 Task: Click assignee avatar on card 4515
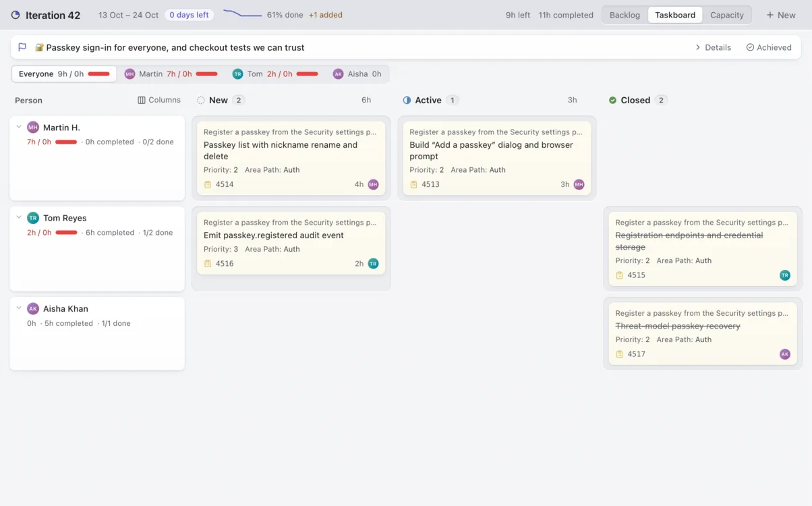point(785,275)
